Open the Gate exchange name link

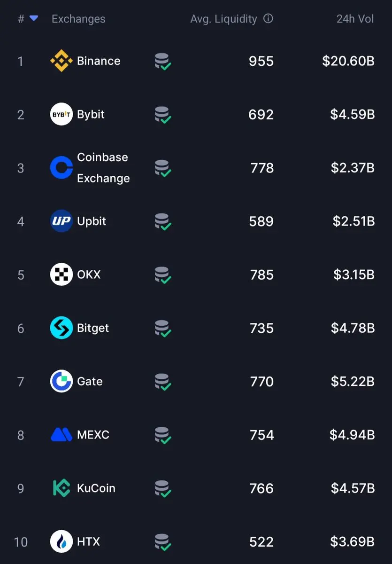[x=90, y=381]
